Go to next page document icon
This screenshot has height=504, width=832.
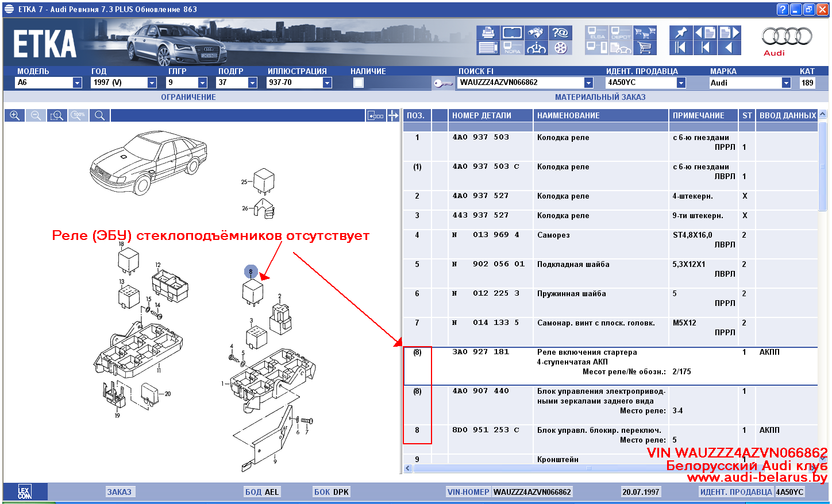tap(729, 33)
